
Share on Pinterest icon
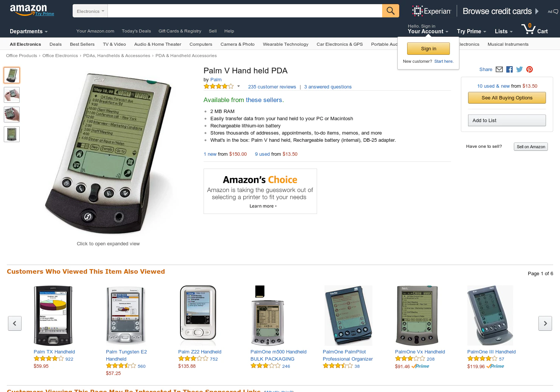pyautogui.click(x=530, y=69)
